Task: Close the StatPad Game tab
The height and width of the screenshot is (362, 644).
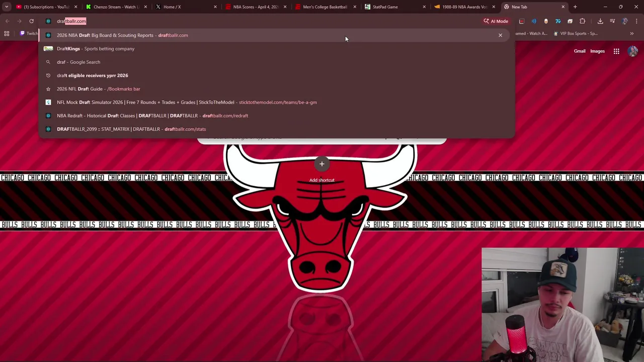Action: click(x=424, y=7)
